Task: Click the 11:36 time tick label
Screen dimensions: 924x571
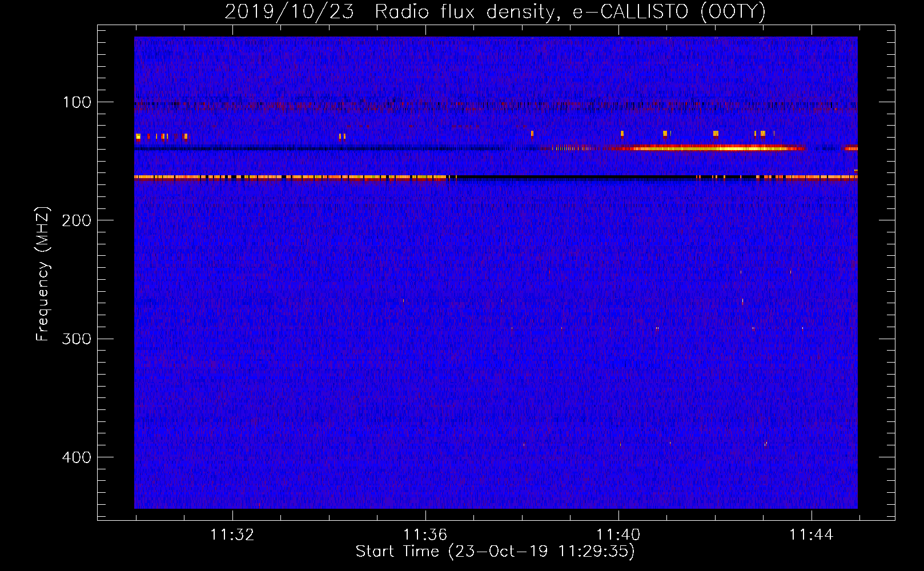Action: click(425, 534)
